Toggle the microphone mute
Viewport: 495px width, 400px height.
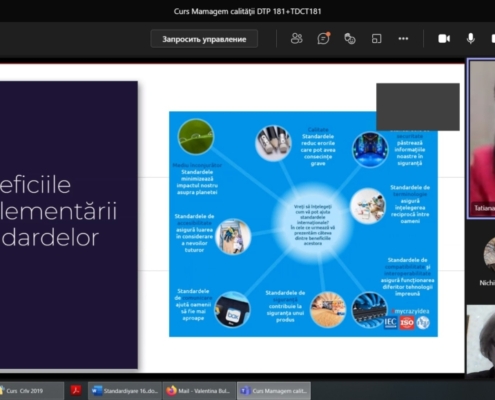click(470, 39)
